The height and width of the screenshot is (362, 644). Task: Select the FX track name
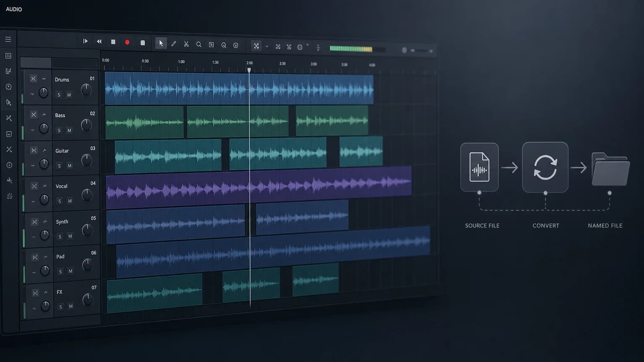pos(60,292)
